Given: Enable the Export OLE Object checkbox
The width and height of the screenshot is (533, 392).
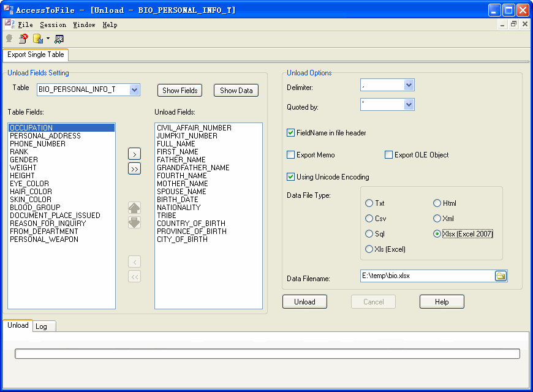Looking at the screenshot, I should [388, 155].
